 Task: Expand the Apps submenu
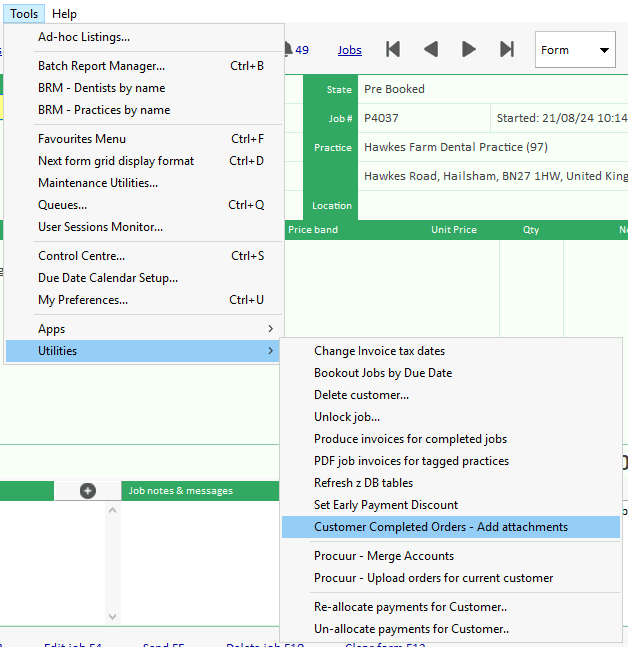(x=144, y=329)
